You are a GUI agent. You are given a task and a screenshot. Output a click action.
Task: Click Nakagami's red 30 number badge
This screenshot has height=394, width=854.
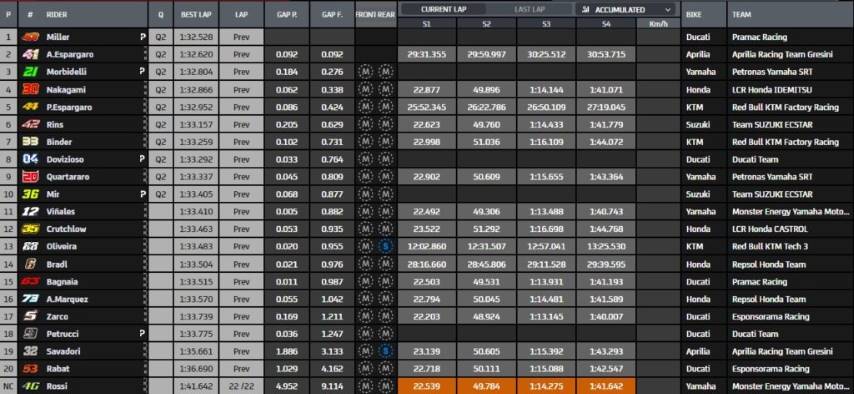tap(30, 89)
